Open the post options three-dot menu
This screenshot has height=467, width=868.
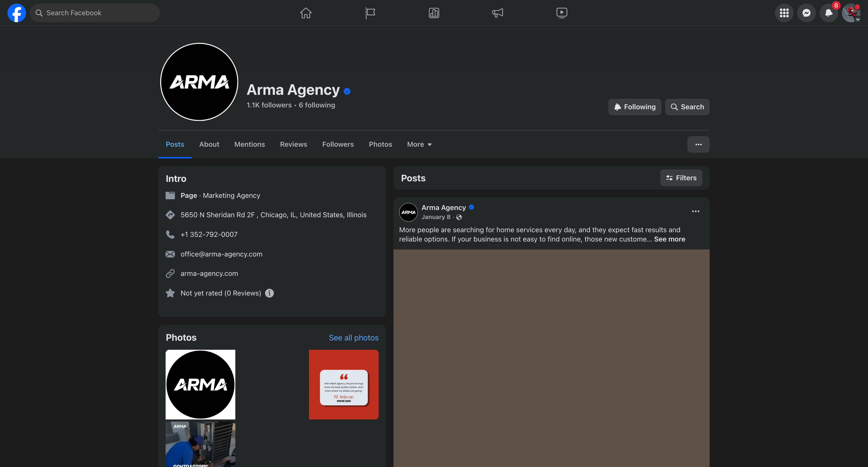(695, 211)
